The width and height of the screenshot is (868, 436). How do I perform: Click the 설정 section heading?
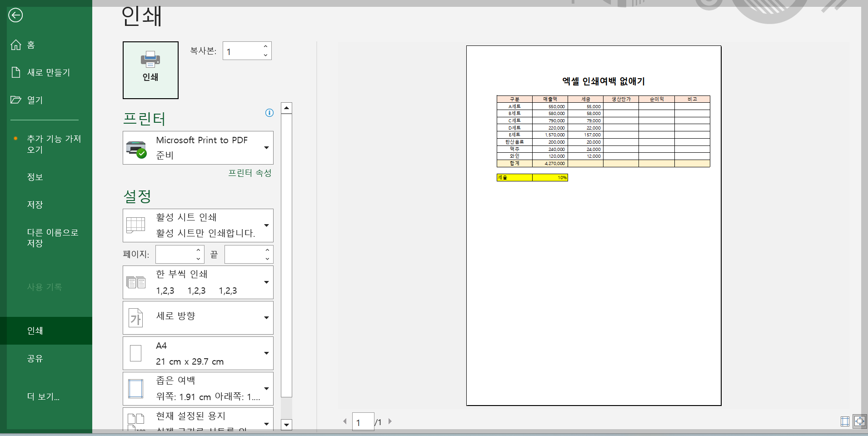click(137, 196)
